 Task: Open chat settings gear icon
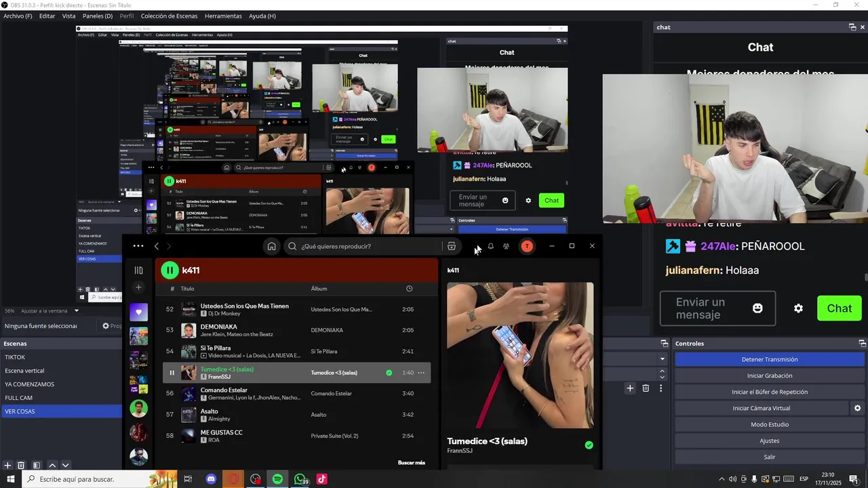[798, 308]
